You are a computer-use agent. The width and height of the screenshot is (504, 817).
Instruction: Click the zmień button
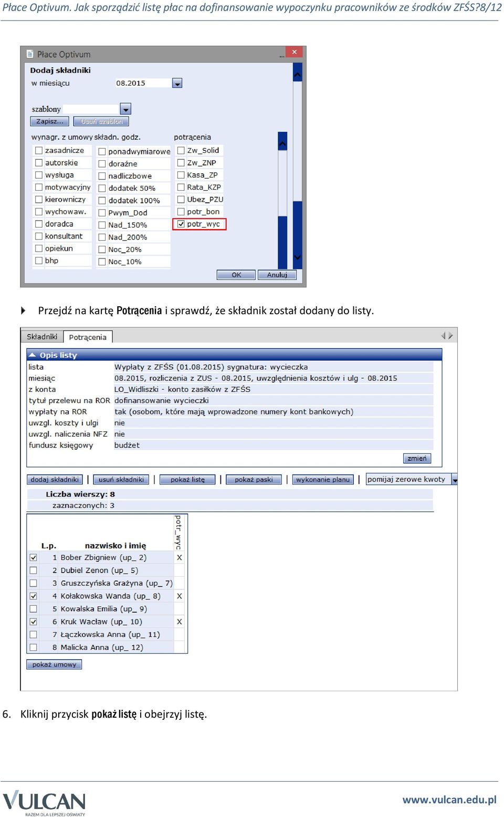tap(417, 458)
